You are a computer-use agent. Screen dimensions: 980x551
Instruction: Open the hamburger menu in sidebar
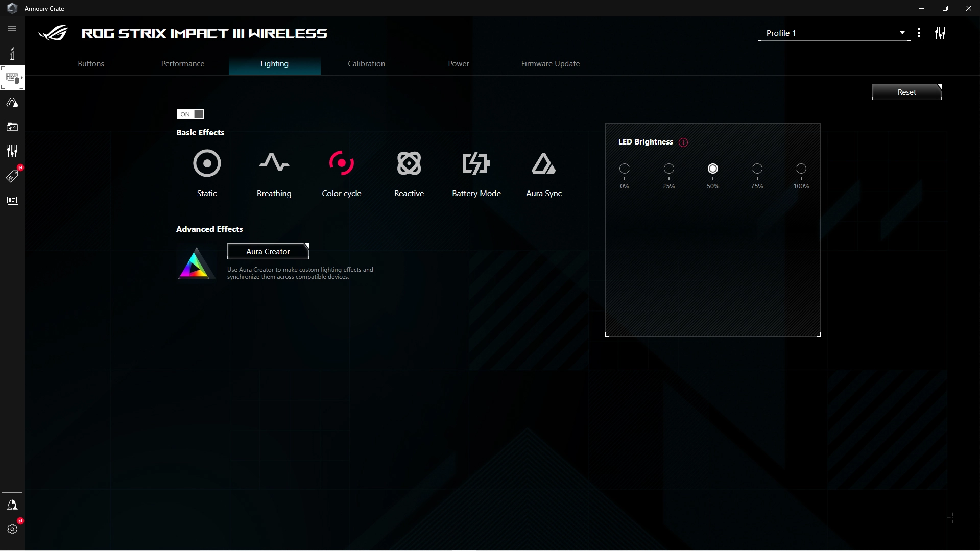(12, 29)
